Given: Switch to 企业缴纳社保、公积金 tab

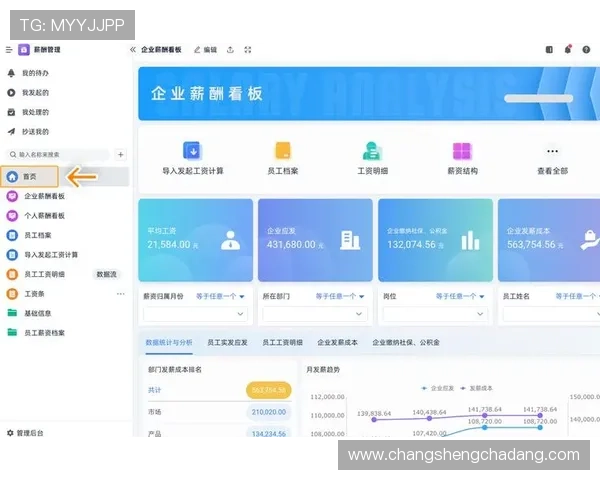Looking at the screenshot, I should (x=406, y=343).
